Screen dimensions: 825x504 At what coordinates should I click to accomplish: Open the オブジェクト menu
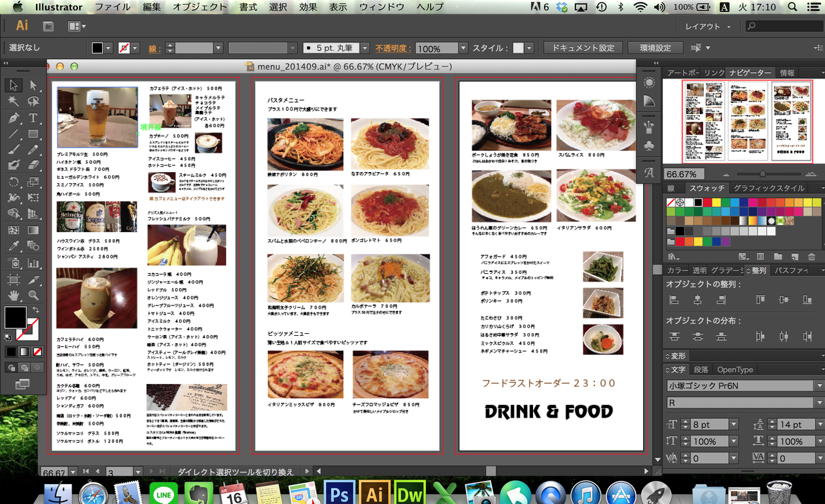[199, 7]
